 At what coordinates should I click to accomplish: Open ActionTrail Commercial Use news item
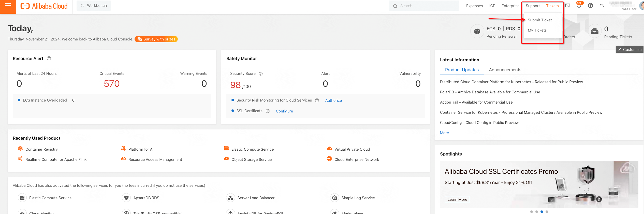click(476, 102)
